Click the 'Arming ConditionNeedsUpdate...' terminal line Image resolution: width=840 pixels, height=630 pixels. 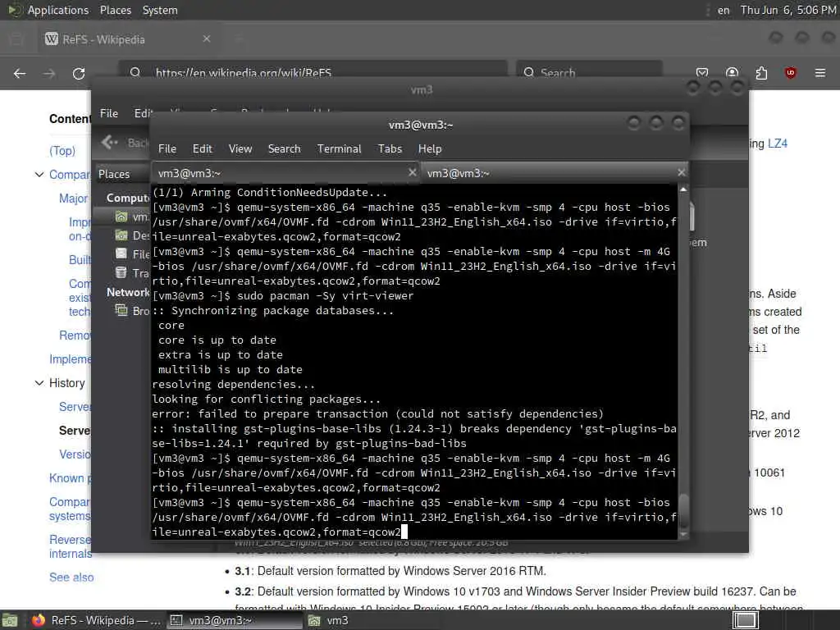tap(269, 192)
